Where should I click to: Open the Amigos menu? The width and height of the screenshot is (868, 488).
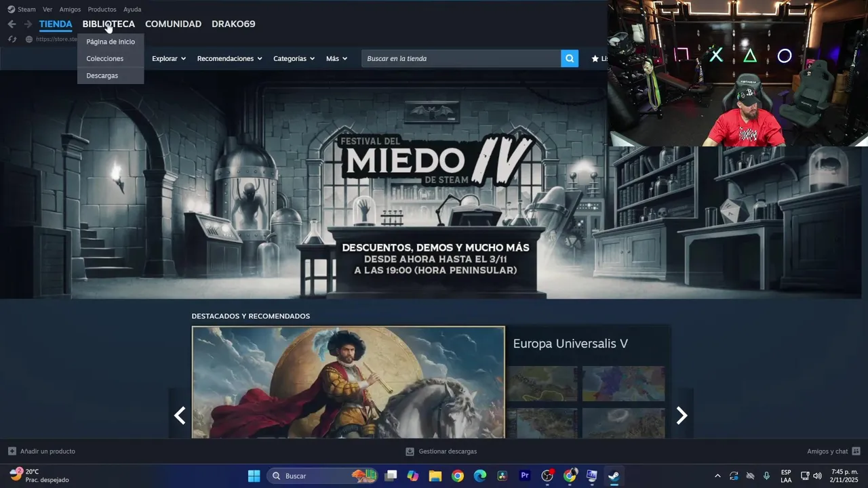pyautogui.click(x=70, y=9)
